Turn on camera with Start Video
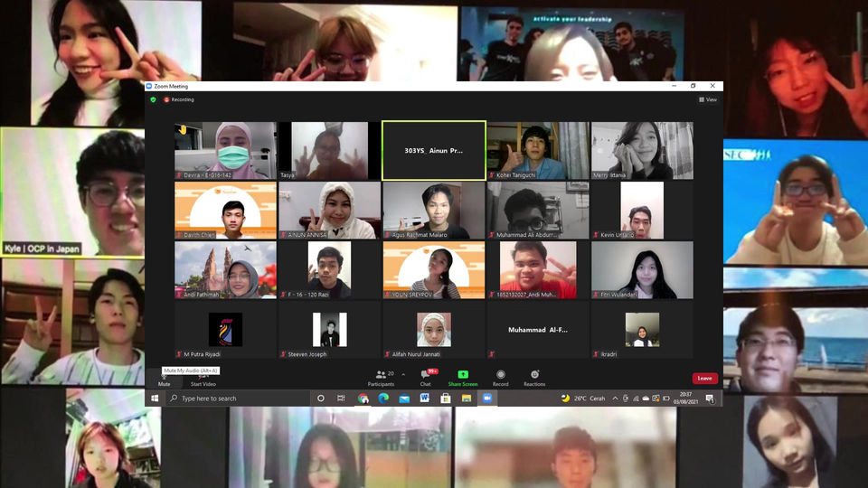868x488 pixels. pyautogui.click(x=203, y=379)
